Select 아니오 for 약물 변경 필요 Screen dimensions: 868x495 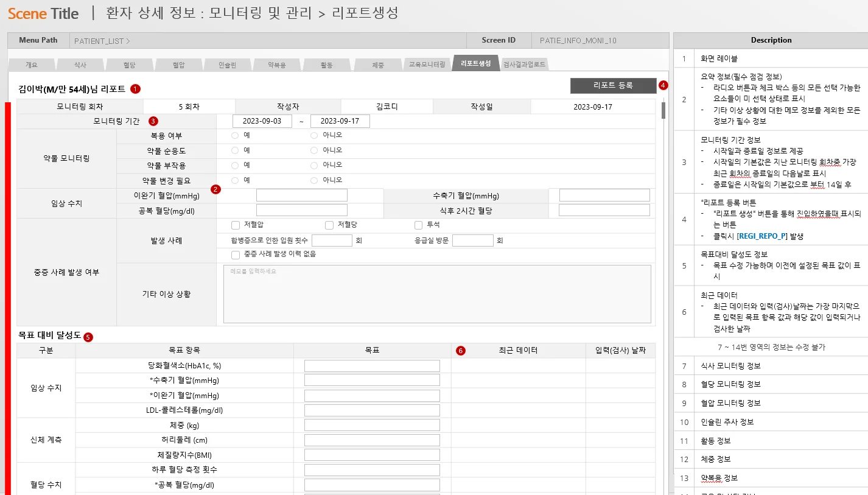[314, 180]
